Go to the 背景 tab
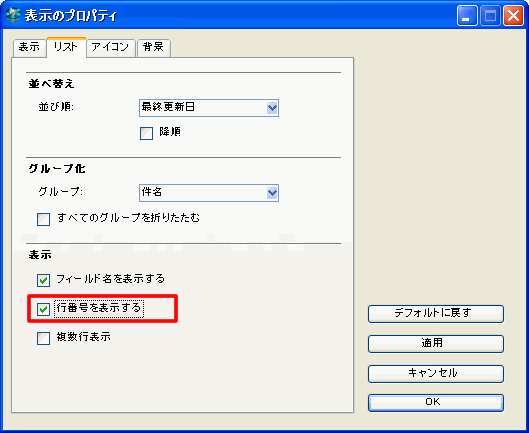 [x=154, y=48]
